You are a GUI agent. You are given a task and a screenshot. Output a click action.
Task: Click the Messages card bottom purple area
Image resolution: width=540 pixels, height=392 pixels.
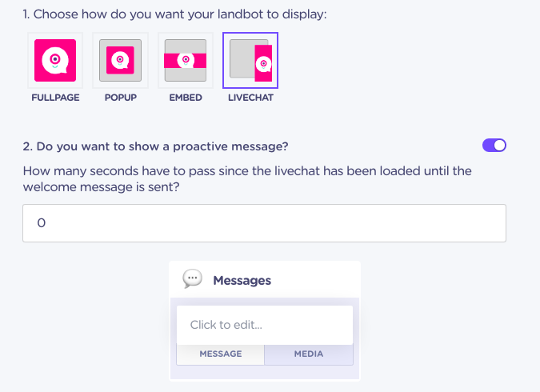point(265,372)
